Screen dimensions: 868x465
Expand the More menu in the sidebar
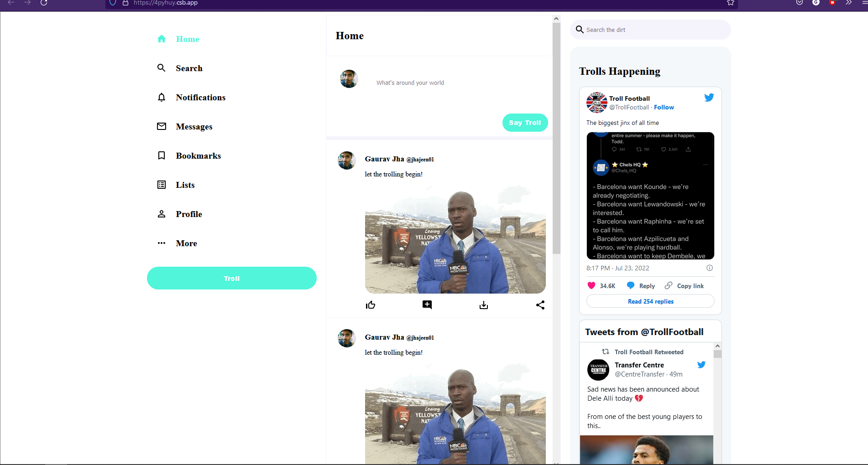coord(162,243)
